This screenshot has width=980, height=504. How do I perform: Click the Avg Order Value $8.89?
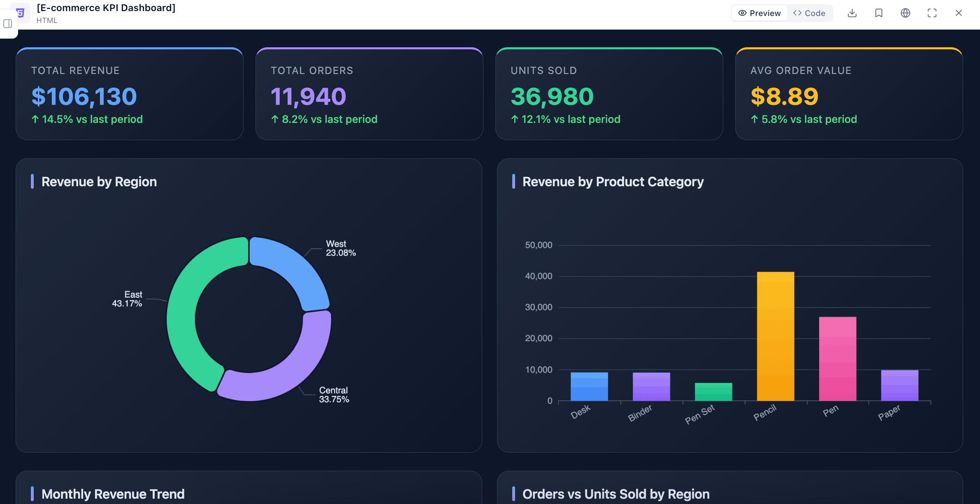point(785,96)
